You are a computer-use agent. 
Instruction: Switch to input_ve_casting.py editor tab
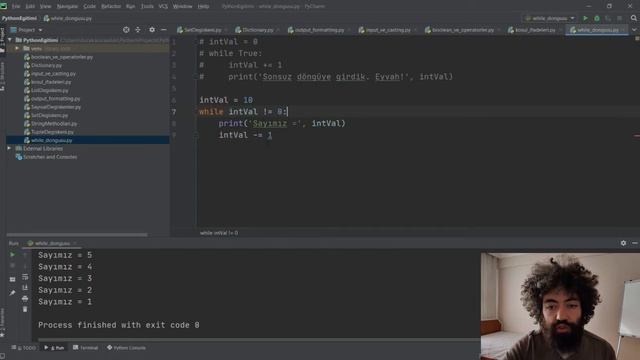(x=387, y=30)
